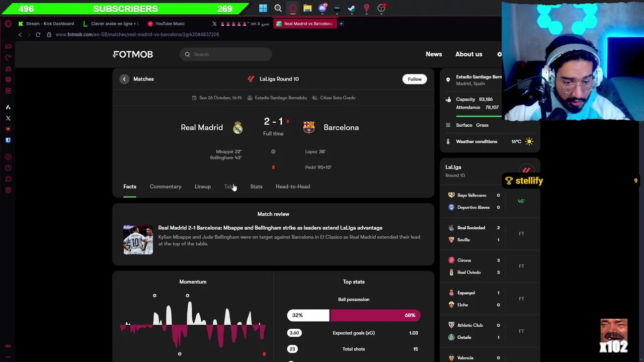Open Windows taskbar search
Screen dimensions: 644x362
pyautogui.click(x=278, y=8)
